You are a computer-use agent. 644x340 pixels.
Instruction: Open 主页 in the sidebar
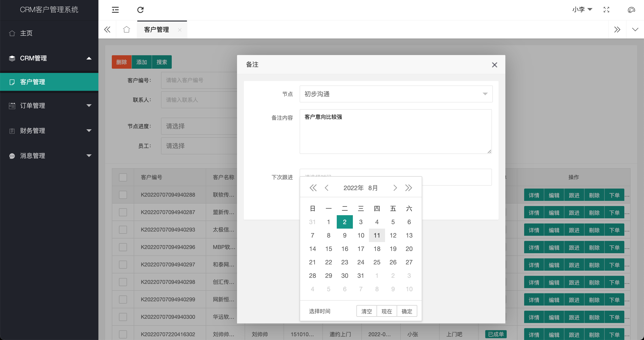click(x=49, y=33)
